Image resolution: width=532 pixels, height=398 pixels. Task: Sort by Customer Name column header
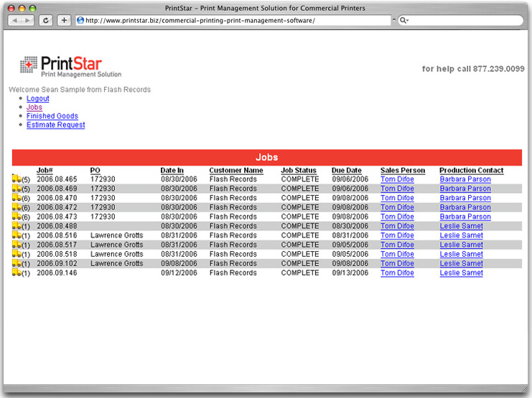(236, 170)
